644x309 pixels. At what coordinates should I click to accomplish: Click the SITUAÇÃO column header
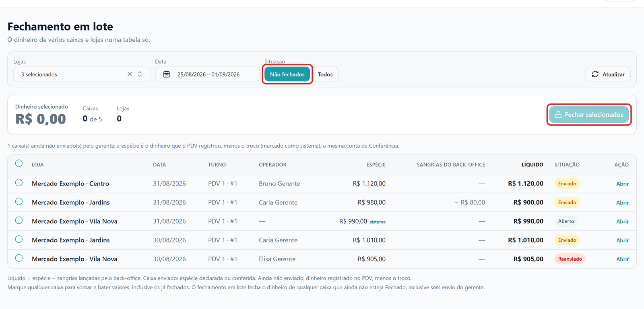(567, 165)
